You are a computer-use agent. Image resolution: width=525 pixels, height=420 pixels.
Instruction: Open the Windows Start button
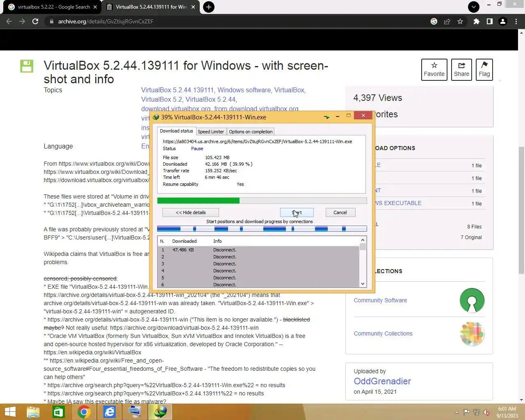click(10, 412)
